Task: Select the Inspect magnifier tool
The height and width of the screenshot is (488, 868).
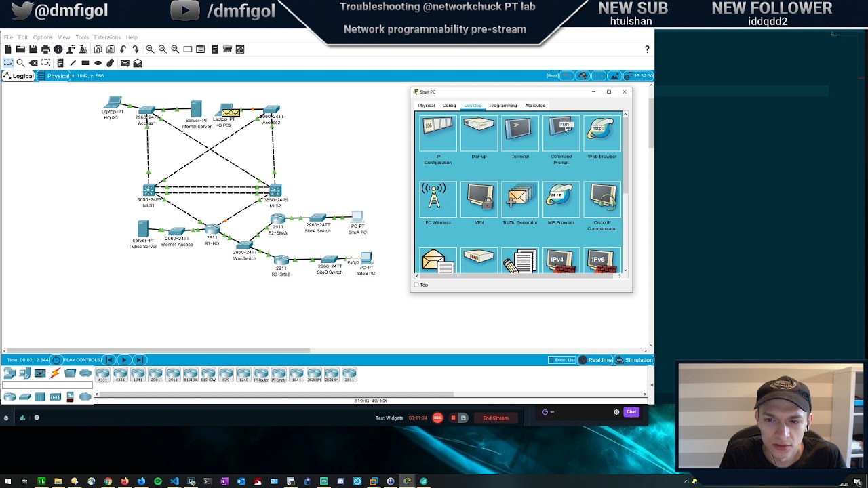Action: tap(20, 63)
